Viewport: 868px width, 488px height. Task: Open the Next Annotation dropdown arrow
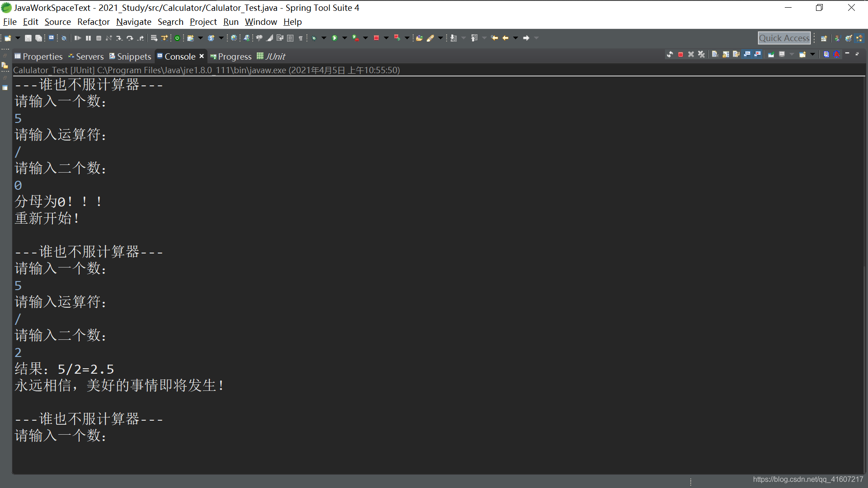[x=463, y=38]
